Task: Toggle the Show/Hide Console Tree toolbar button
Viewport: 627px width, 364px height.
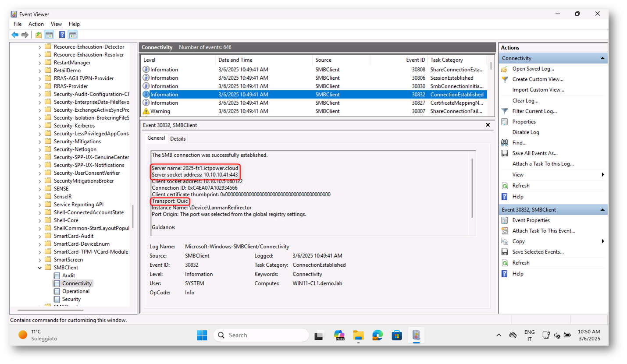Action: coord(49,35)
